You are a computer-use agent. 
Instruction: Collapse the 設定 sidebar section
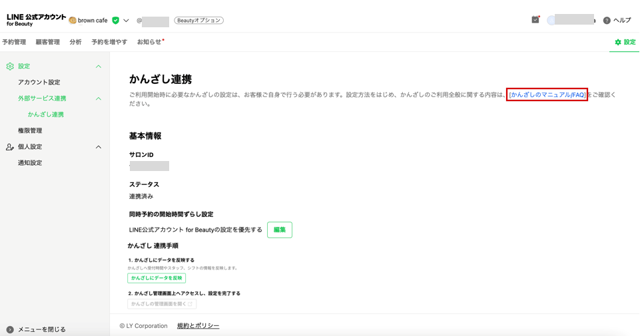coord(99,67)
